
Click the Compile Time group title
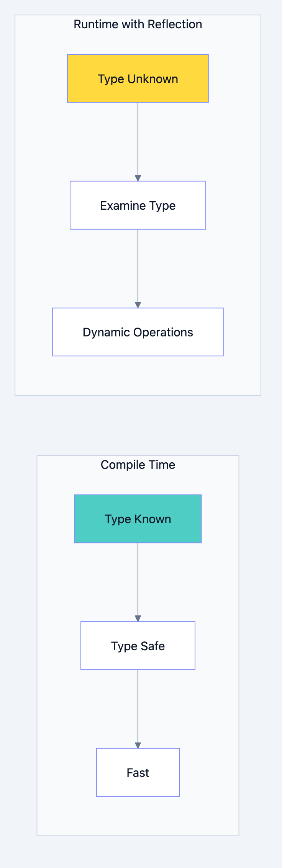[x=138, y=465]
